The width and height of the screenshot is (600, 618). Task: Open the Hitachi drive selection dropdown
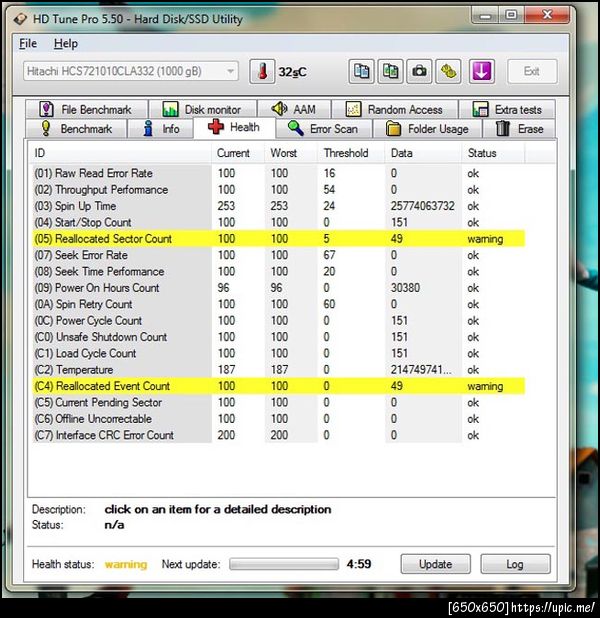click(x=130, y=71)
